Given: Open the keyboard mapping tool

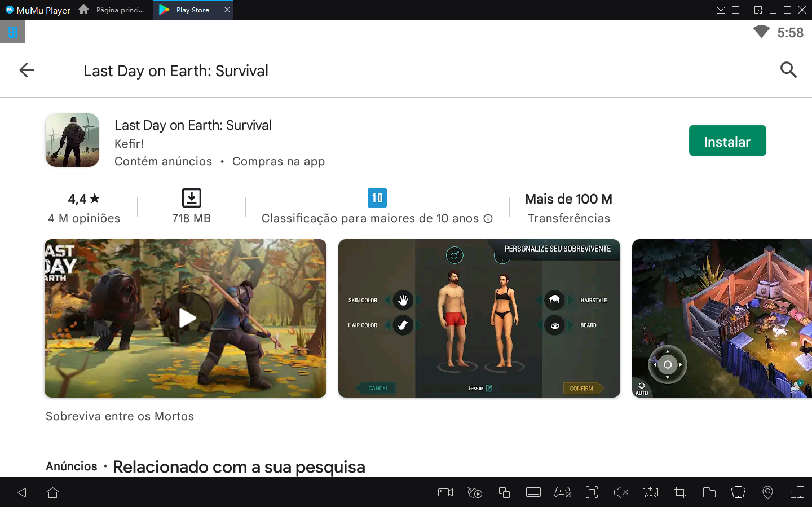Looking at the screenshot, I should coord(533,492).
